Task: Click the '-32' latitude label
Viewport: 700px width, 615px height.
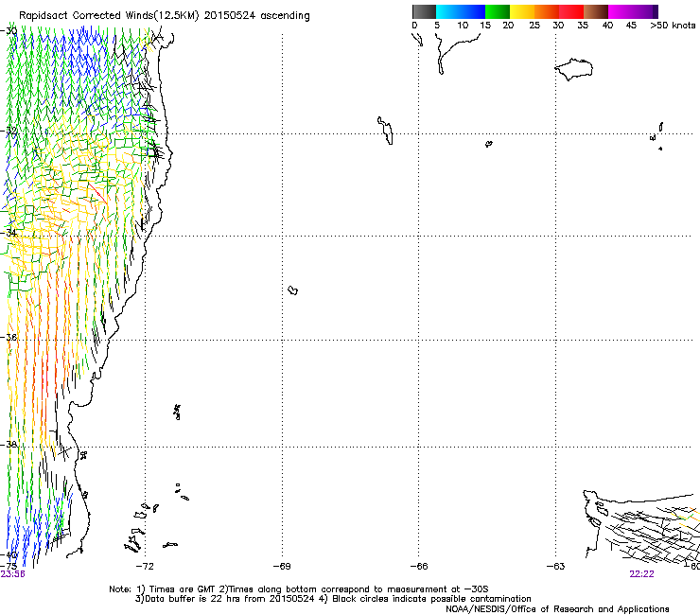Action: pyautogui.click(x=9, y=131)
